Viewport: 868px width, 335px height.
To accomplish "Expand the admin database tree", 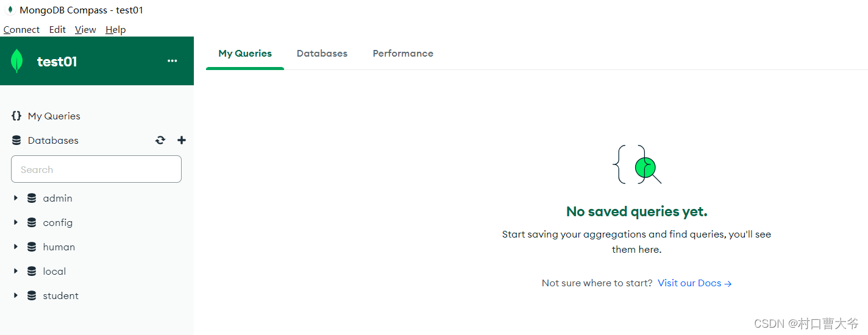I will [16, 198].
